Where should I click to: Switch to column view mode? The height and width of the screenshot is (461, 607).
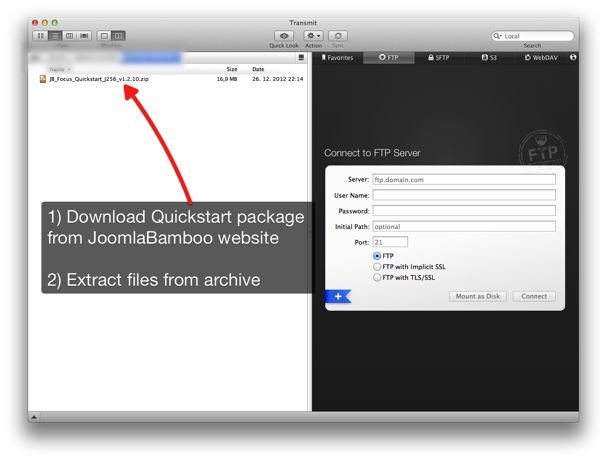[69, 36]
